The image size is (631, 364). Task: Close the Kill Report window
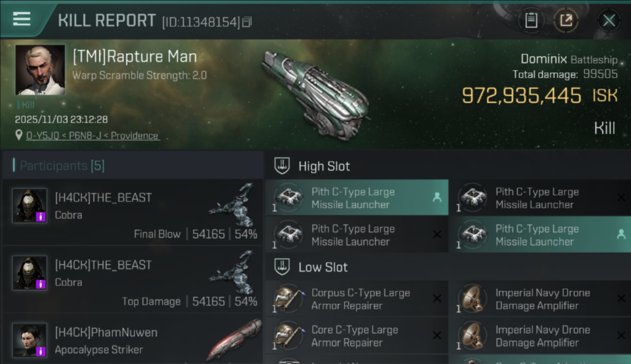[x=609, y=20]
